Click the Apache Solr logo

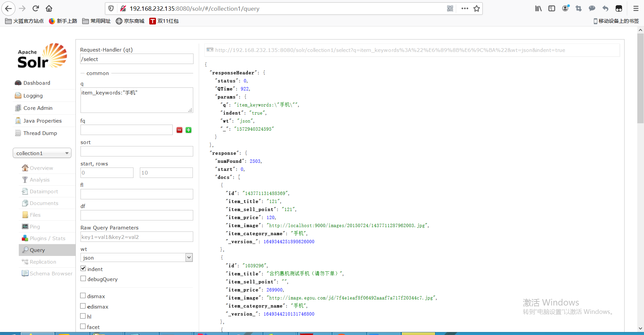(x=42, y=56)
